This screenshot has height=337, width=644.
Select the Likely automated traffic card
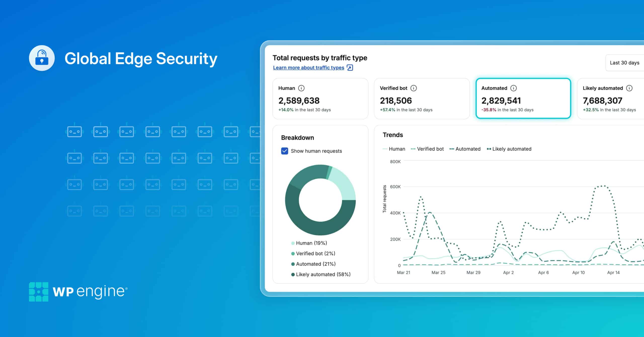(x=611, y=98)
